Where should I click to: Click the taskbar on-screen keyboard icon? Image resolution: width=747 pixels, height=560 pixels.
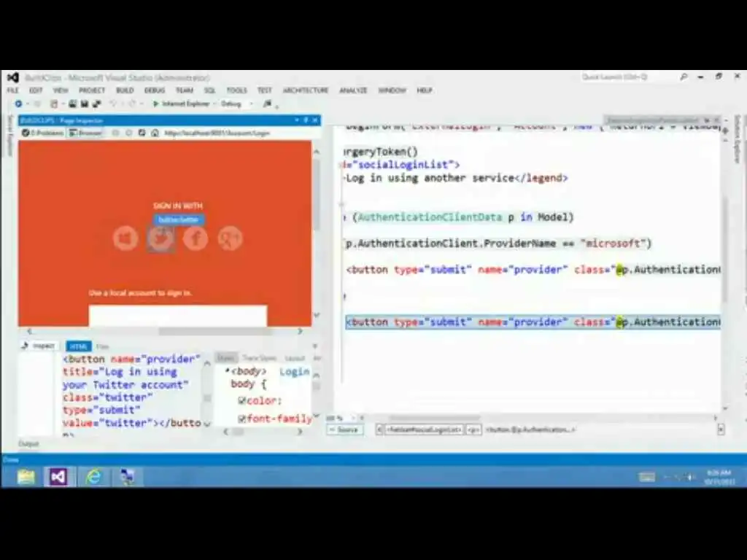pos(646,477)
